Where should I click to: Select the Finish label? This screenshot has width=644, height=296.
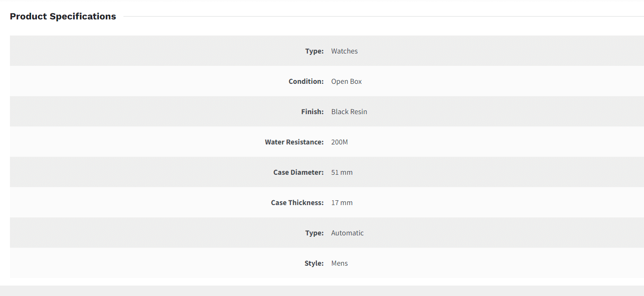pos(312,112)
